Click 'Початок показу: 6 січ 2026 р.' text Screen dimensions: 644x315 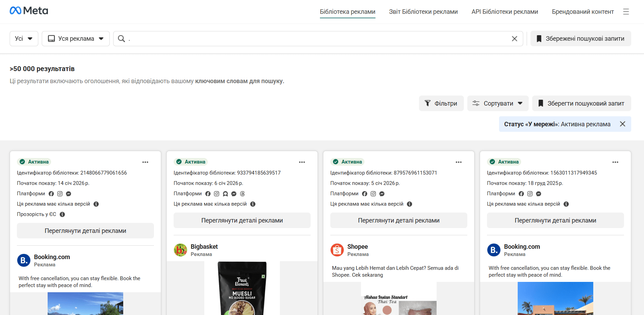coord(208,183)
